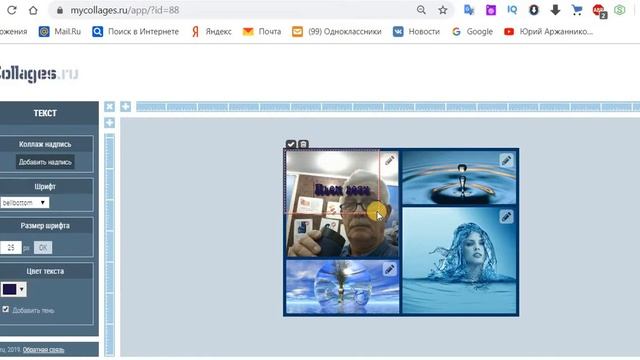Click Добавить надпись button
Screen dimensions: 640x360
click(45, 162)
